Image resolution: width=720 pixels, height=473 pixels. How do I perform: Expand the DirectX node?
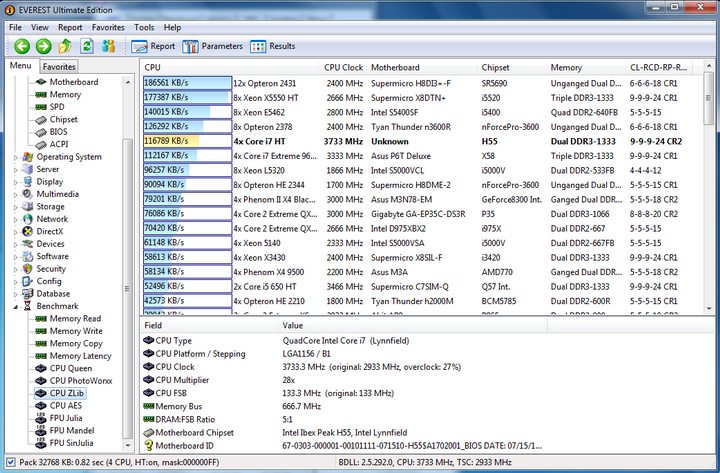point(15,231)
